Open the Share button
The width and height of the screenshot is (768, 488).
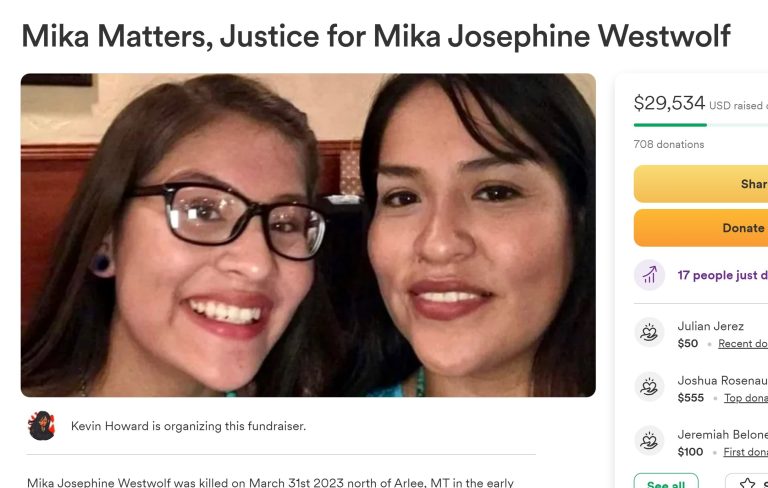701,184
